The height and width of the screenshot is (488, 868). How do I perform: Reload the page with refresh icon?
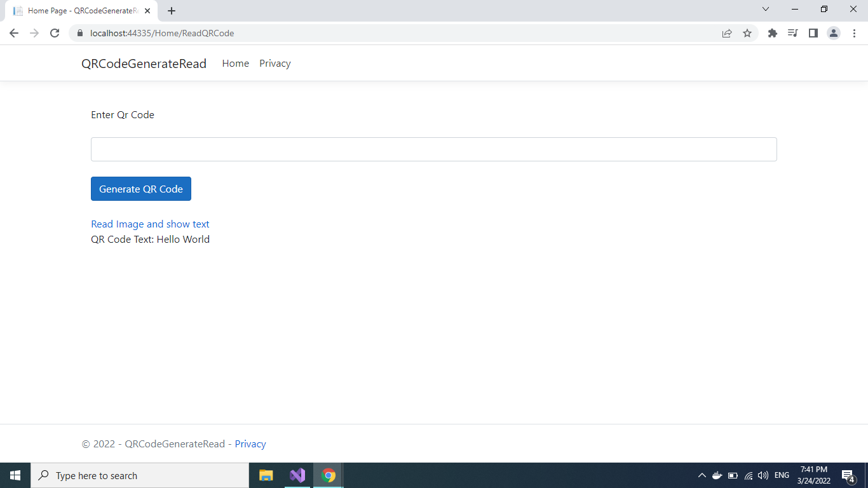(x=55, y=33)
